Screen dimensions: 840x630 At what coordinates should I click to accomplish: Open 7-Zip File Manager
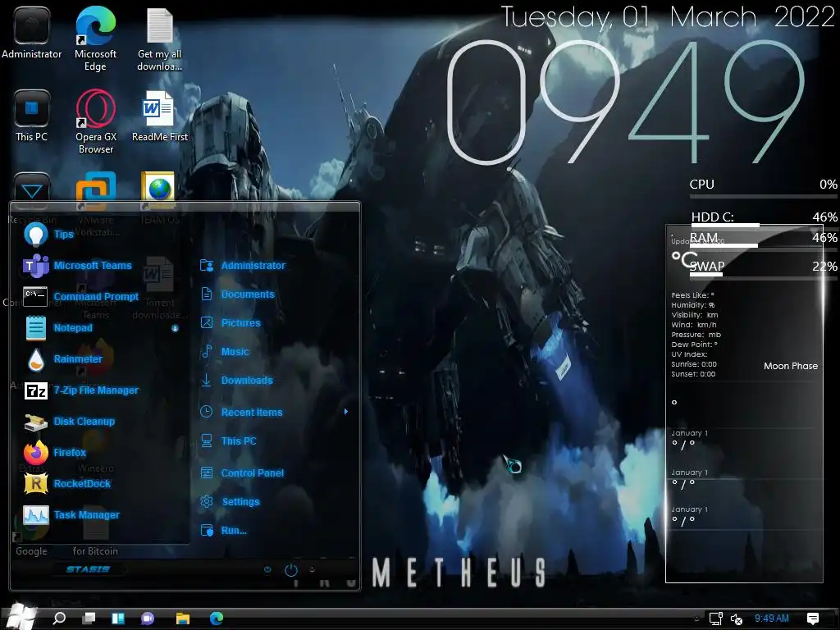[81, 390]
